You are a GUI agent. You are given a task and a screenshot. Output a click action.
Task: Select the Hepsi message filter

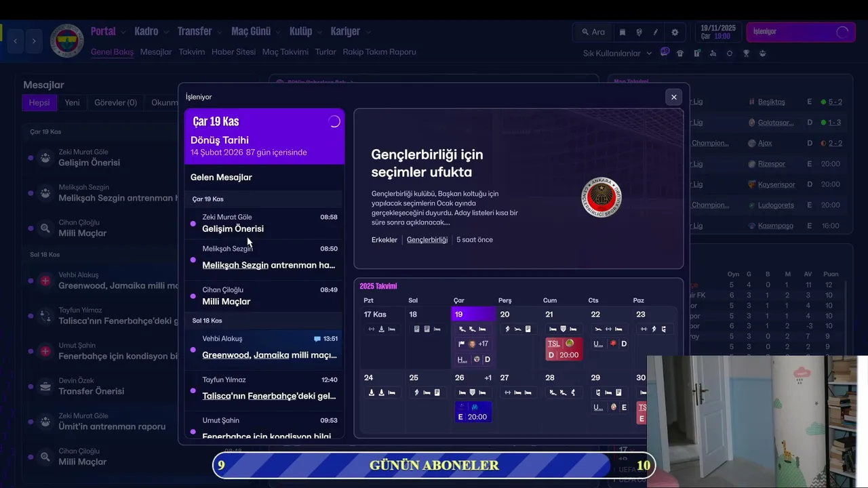[39, 102]
